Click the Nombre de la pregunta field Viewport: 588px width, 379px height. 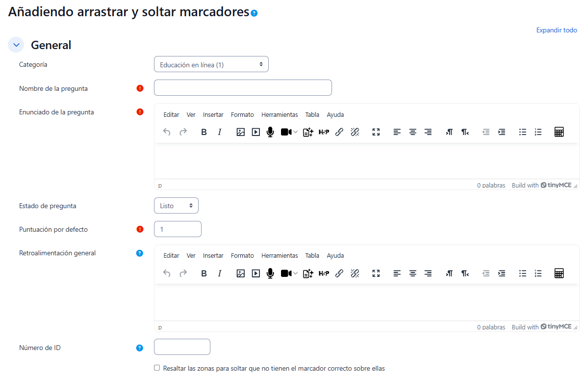coord(243,88)
